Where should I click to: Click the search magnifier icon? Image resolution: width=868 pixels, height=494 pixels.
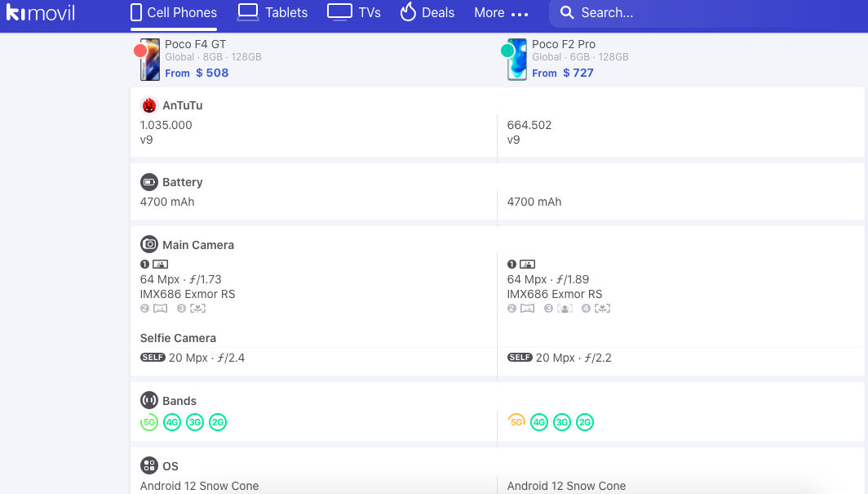point(567,13)
